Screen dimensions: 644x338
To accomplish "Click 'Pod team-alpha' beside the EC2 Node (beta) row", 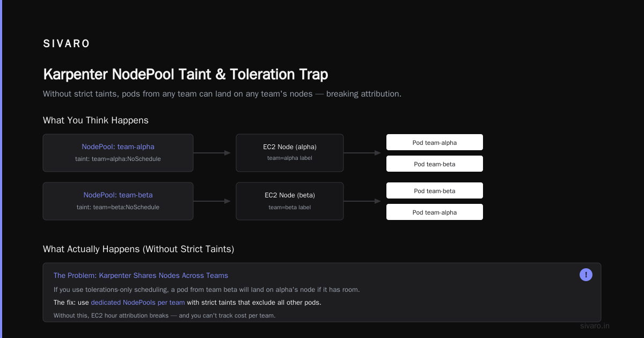I will click(435, 212).
